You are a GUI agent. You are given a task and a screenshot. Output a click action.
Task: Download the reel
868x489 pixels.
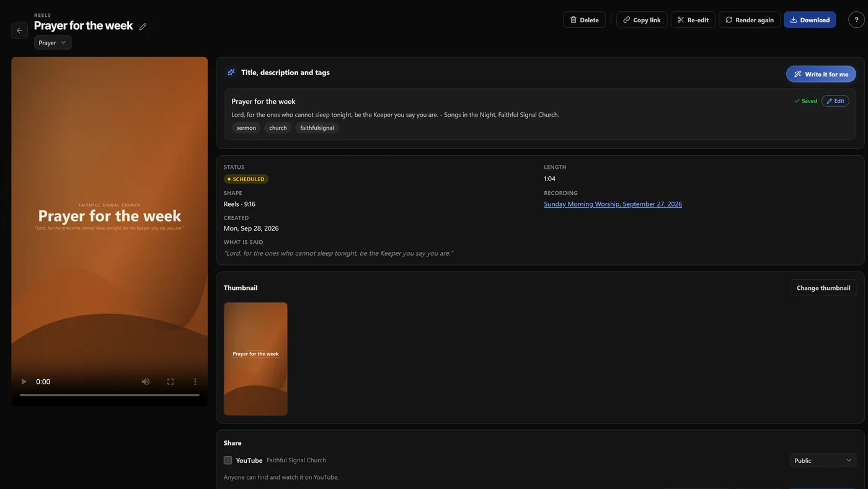coord(810,20)
